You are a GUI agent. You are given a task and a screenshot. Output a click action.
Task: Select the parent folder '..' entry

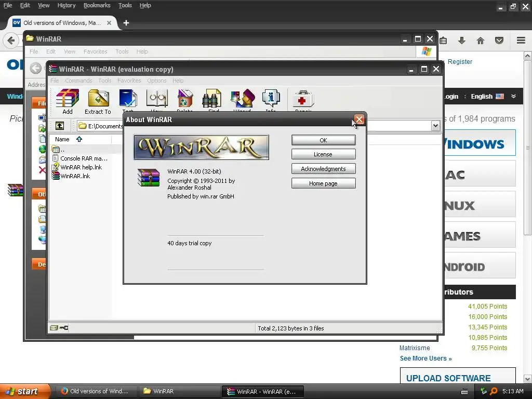pos(58,149)
